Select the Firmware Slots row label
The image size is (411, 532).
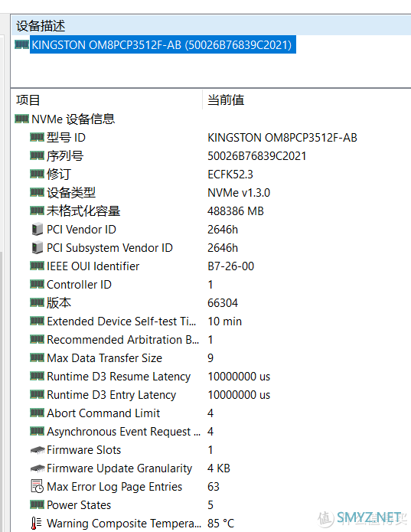(x=83, y=450)
